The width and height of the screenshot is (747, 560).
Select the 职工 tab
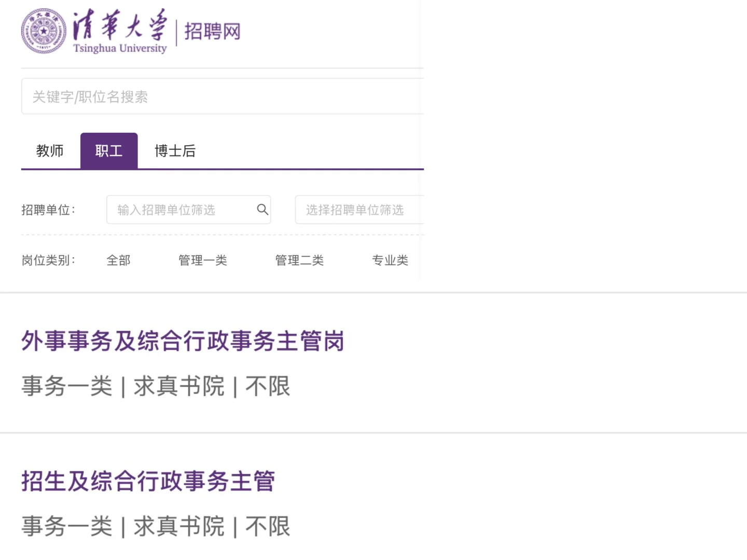click(x=109, y=151)
